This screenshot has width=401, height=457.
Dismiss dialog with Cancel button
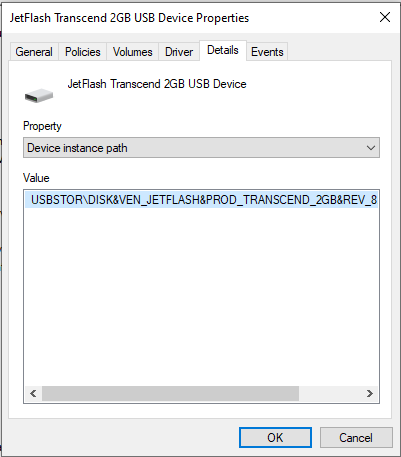pyautogui.click(x=356, y=437)
